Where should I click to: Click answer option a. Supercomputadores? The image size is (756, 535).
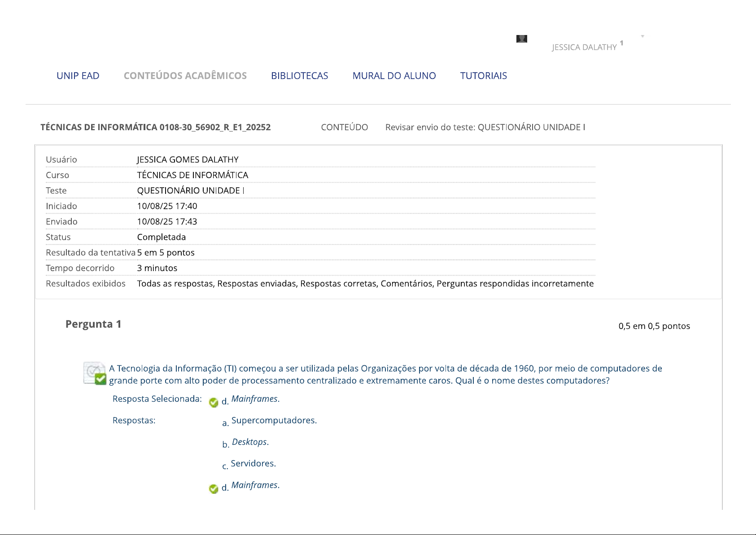(x=274, y=421)
